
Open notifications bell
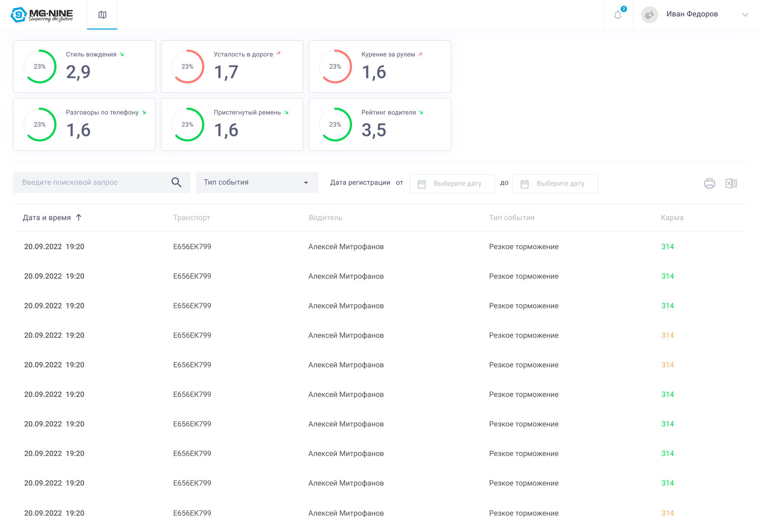(x=617, y=15)
